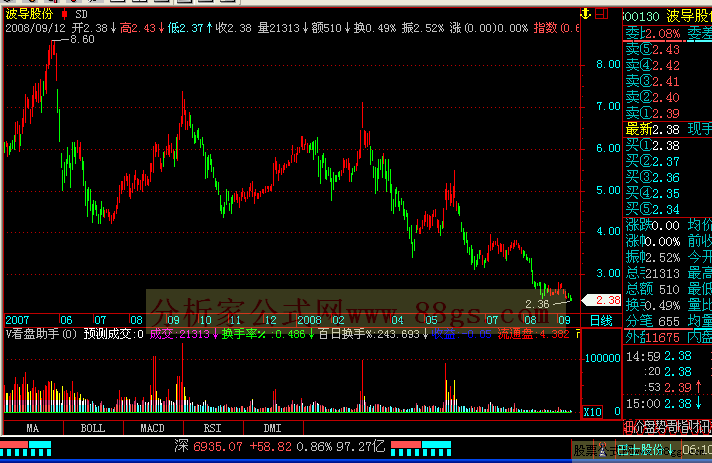Click the 买③ 2.36 bid row
712x463 pixels.
point(653,177)
